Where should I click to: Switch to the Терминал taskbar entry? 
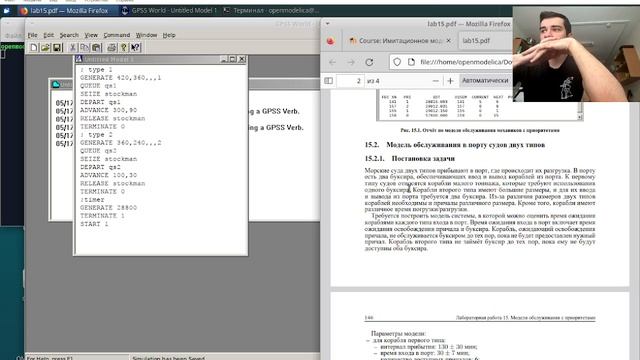tap(271, 11)
